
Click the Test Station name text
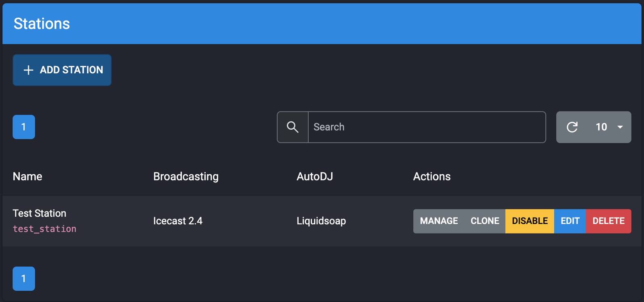click(39, 213)
